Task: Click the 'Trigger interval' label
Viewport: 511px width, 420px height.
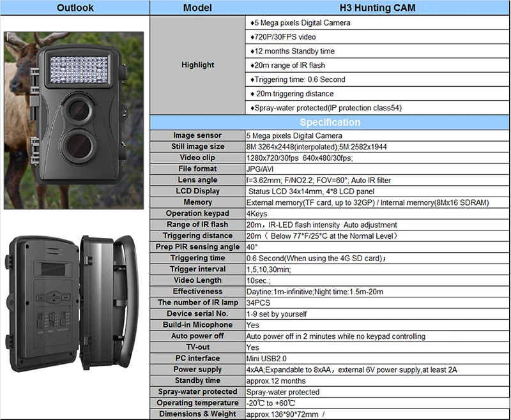Action: tap(197, 269)
